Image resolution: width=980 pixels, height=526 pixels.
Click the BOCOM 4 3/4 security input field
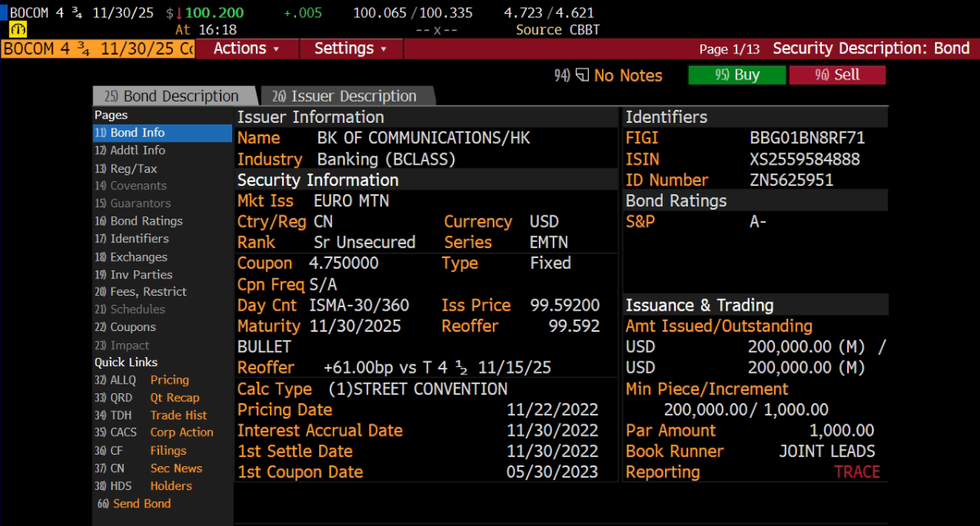click(98, 48)
